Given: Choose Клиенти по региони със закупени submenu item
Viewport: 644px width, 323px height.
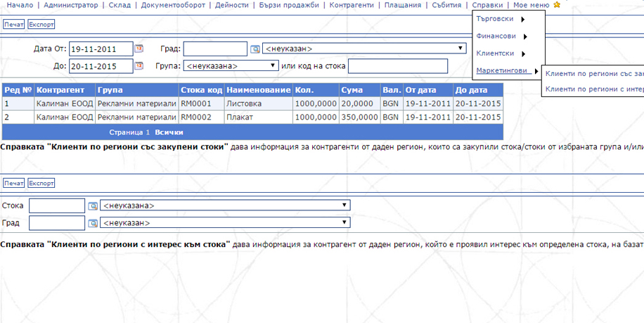Looking at the screenshot, I should coord(594,74).
